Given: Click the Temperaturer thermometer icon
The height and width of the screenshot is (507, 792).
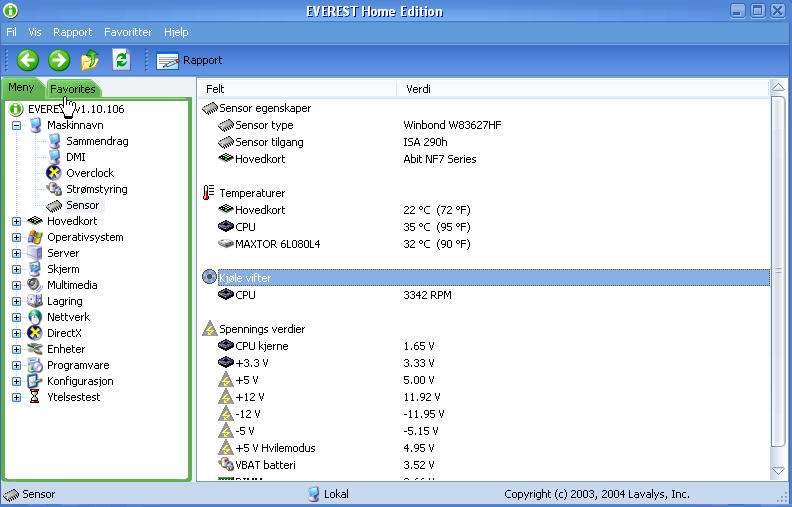Looking at the screenshot, I should point(209,192).
